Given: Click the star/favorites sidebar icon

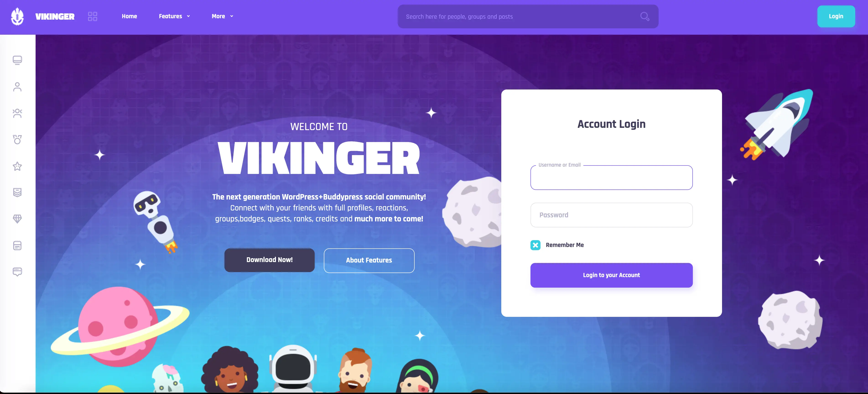Looking at the screenshot, I should [17, 166].
